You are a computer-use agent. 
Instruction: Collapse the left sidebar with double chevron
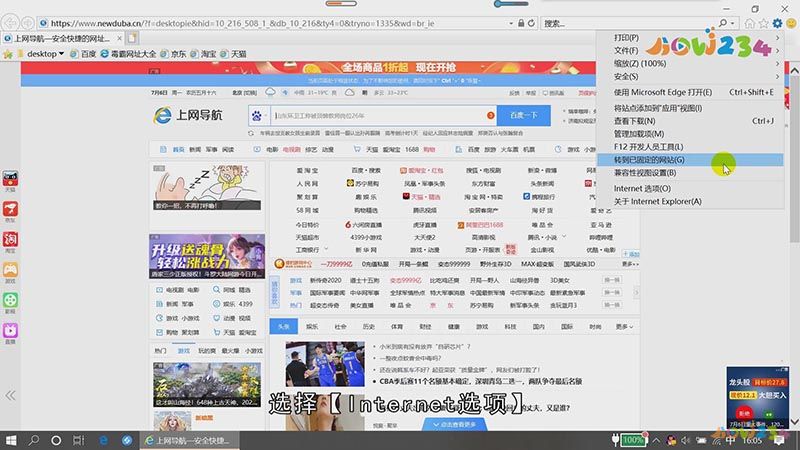10,395
